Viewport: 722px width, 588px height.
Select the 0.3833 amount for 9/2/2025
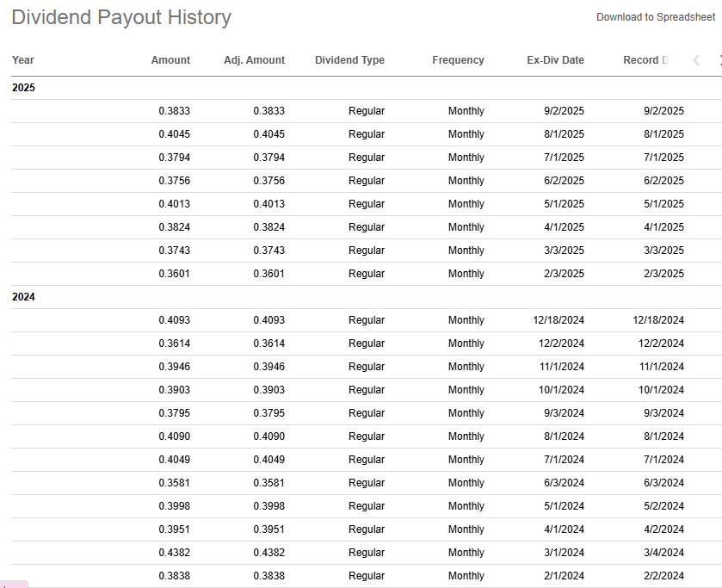(x=174, y=111)
